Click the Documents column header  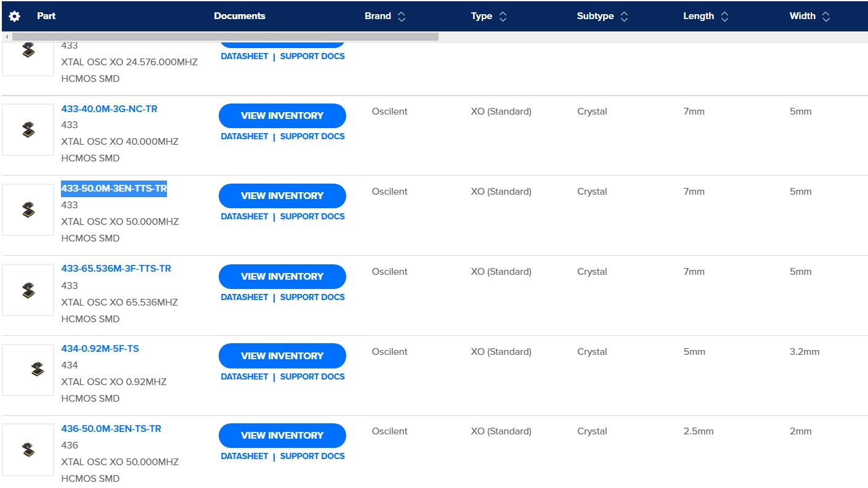[240, 16]
